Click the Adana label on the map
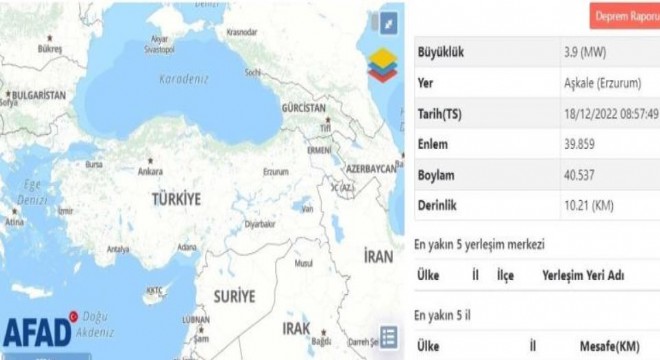 [187, 247]
